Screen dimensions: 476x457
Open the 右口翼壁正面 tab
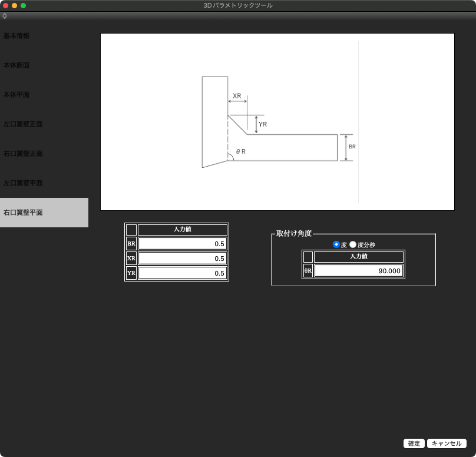click(23, 154)
